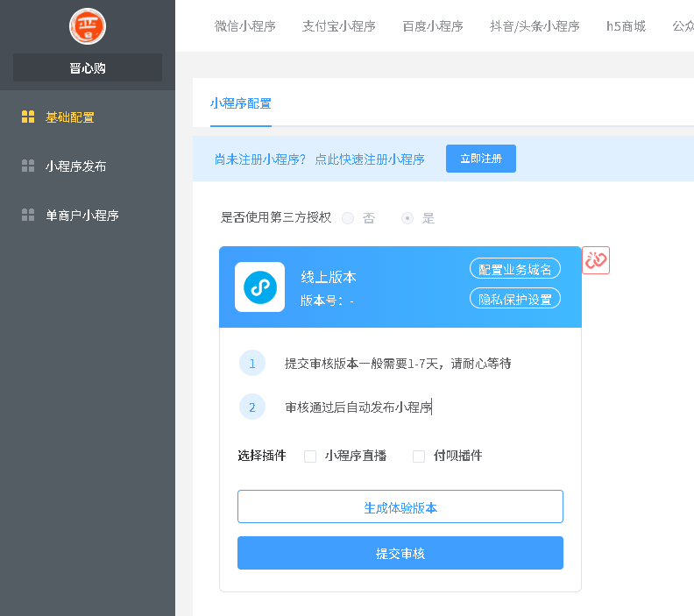Click the 单商户小程序 grid icon
Viewport: 694px width, 616px height.
pos(28,215)
